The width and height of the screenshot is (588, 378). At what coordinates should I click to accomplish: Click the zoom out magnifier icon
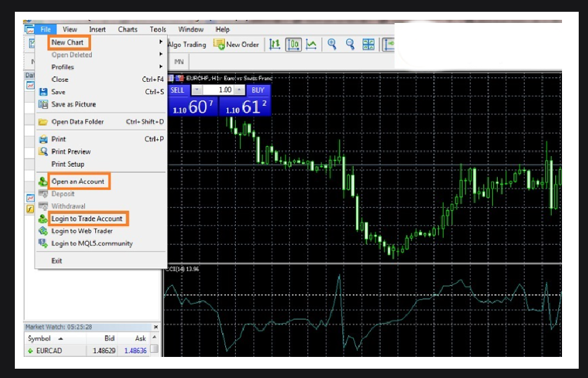(350, 44)
